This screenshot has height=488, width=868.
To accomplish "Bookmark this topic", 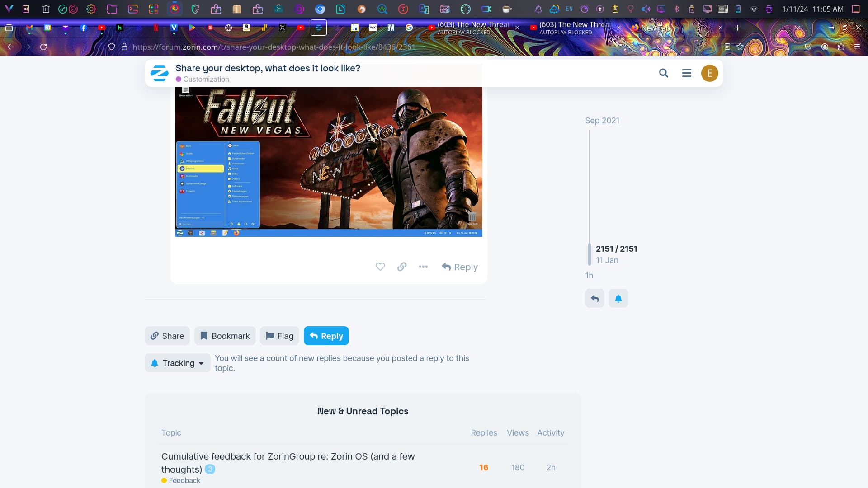I will [x=225, y=336].
